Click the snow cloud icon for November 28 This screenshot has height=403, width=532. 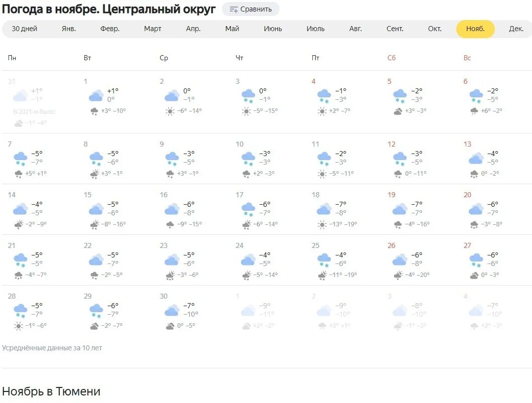[x=21, y=311]
